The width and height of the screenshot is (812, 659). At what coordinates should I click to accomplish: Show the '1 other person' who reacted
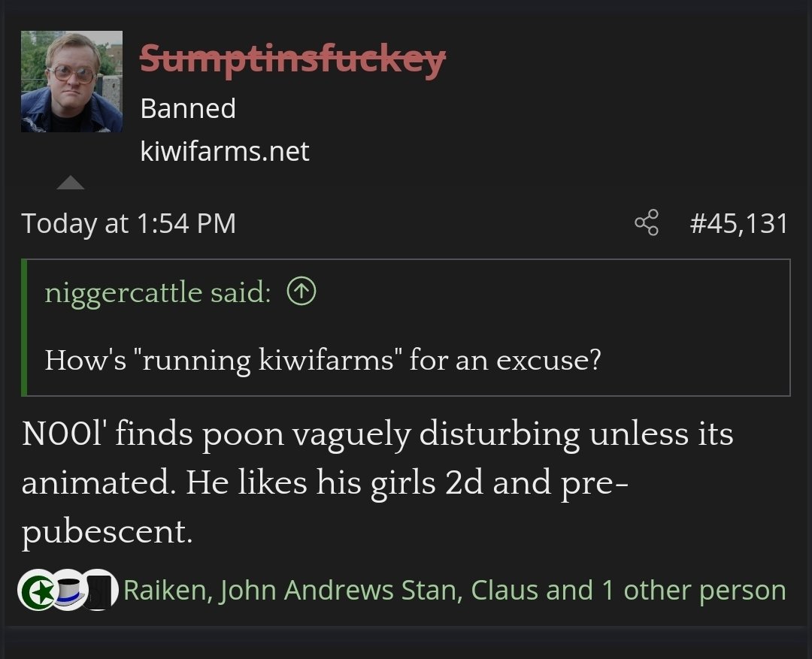[694, 591]
